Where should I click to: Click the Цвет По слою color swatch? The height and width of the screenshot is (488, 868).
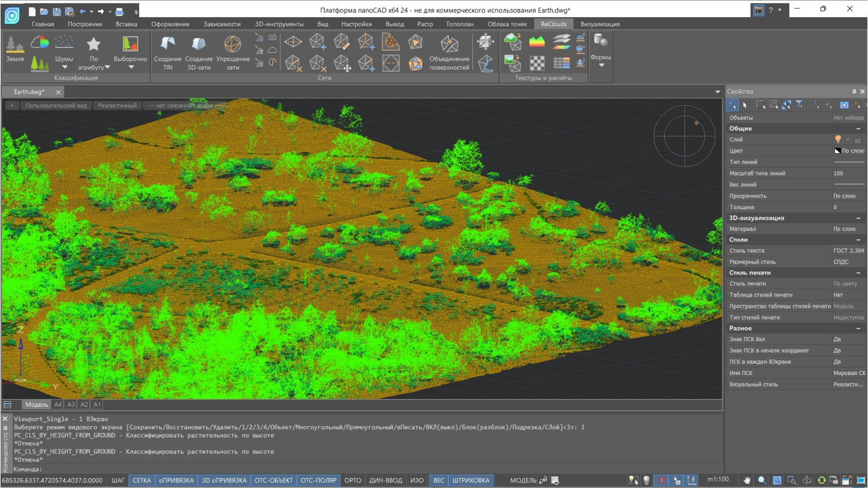837,151
